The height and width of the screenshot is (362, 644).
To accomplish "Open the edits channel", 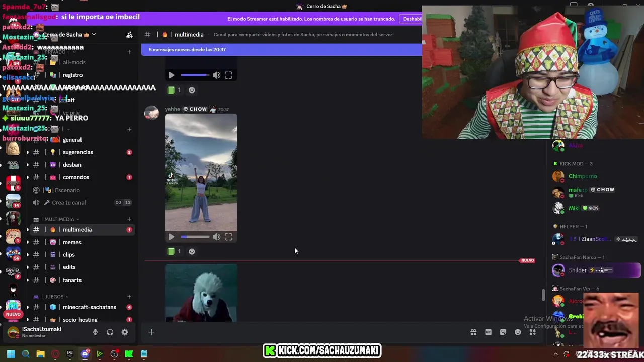I will 82,267.
